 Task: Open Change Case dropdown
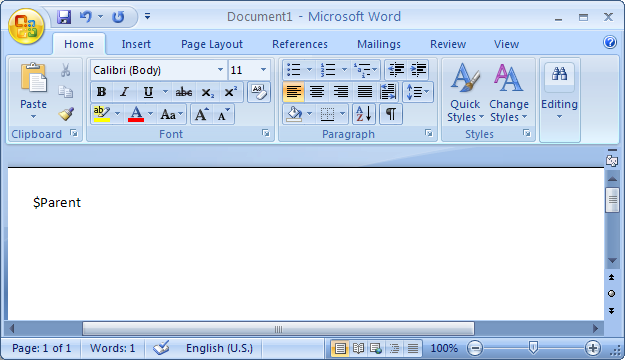(x=172, y=115)
